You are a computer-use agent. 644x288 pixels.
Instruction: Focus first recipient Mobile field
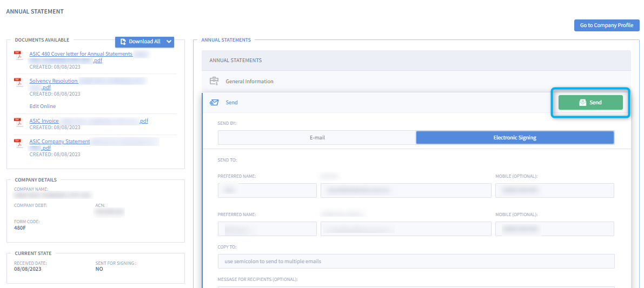555,190
